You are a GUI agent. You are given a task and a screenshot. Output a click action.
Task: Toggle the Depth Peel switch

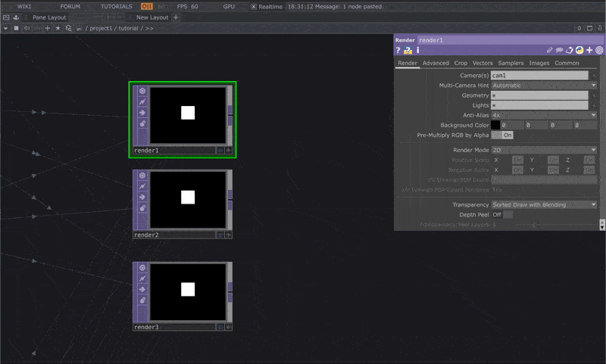click(x=502, y=215)
